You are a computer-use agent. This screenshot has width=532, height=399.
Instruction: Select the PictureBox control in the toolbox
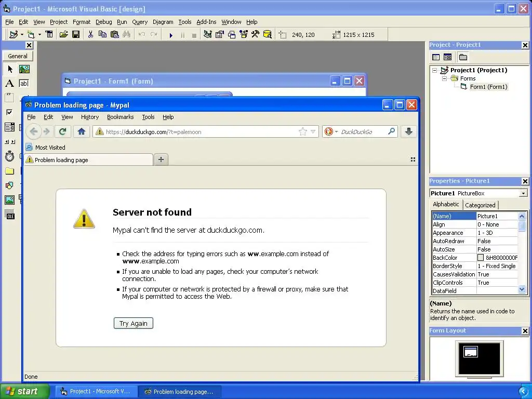(x=24, y=69)
